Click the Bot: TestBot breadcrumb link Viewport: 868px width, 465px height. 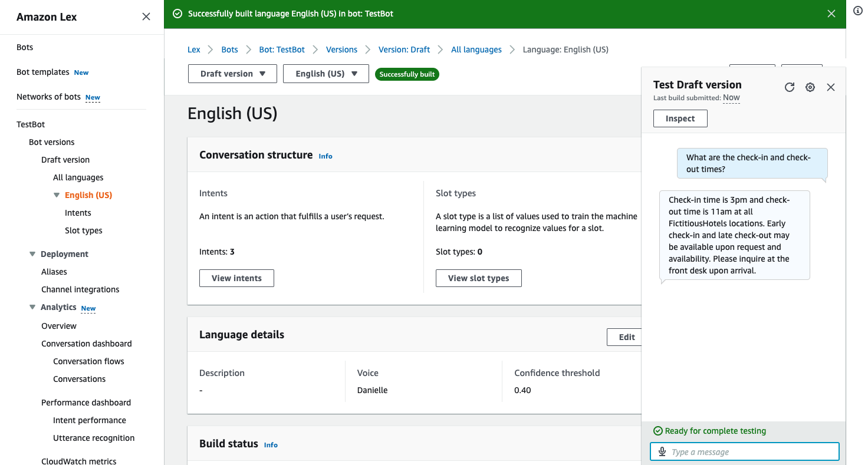pos(282,50)
